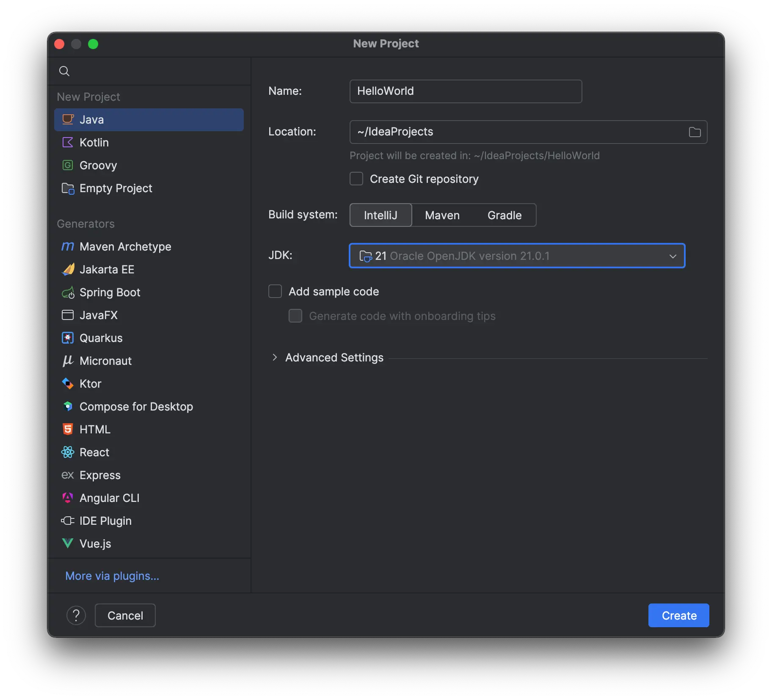Choose the React generator

click(94, 452)
